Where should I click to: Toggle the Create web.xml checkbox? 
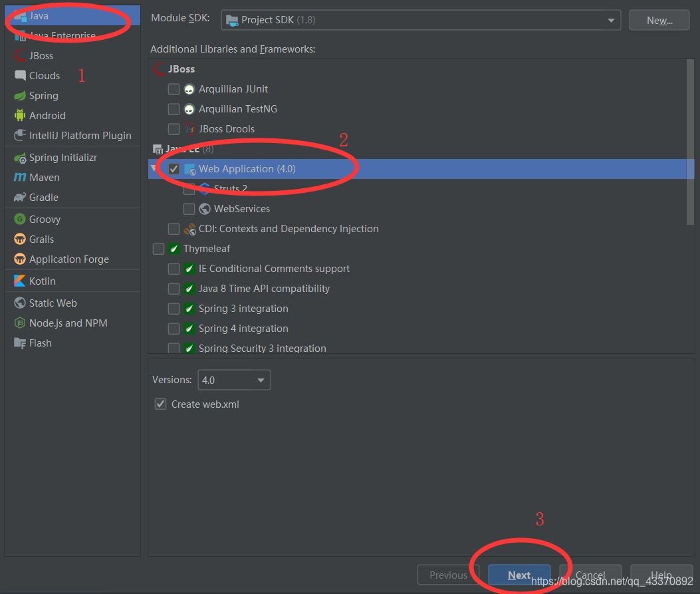click(x=160, y=404)
